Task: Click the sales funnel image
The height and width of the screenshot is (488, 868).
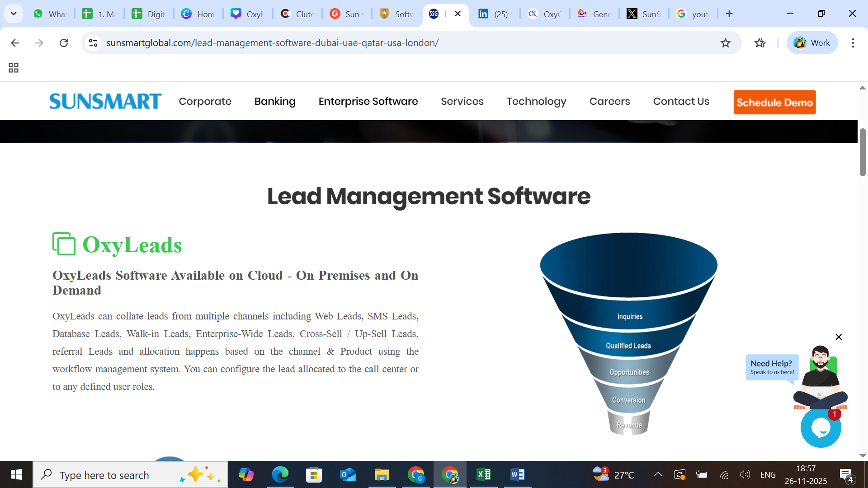Action: coord(629,333)
